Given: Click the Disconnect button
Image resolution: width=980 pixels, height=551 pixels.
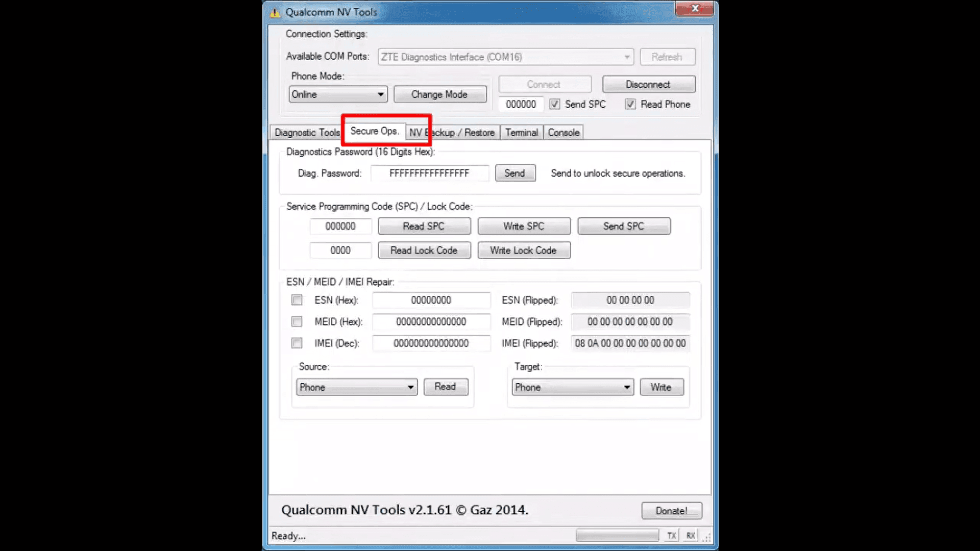Looking at the screenshot, I should pos(648,84).
